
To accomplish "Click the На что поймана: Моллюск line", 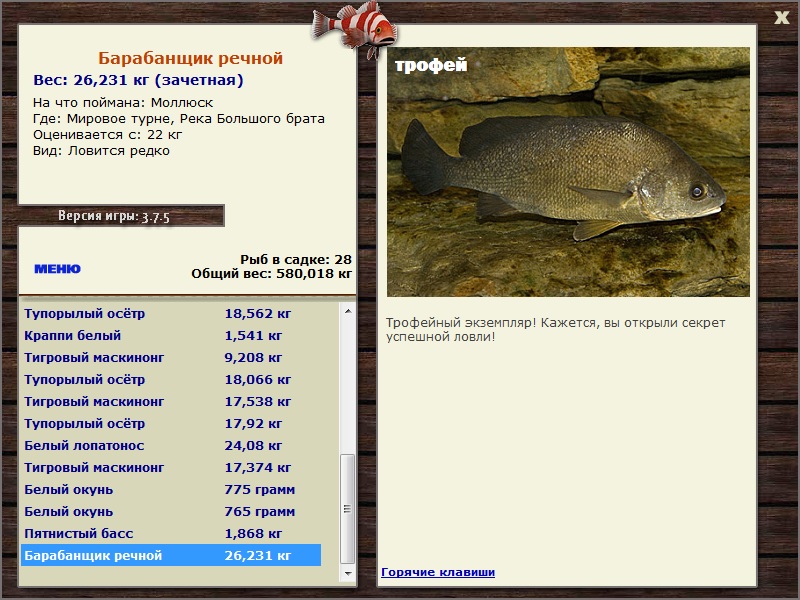I will click(x=123, y=103).
